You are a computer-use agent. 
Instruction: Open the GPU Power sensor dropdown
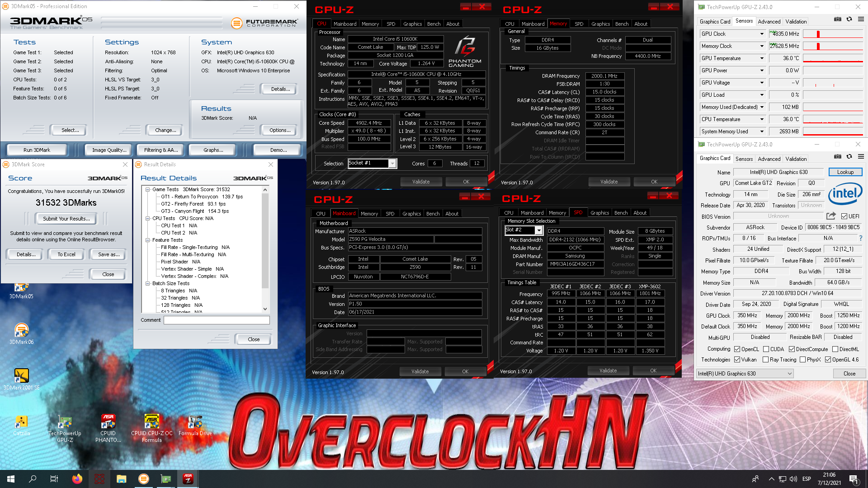click(762, 70)
